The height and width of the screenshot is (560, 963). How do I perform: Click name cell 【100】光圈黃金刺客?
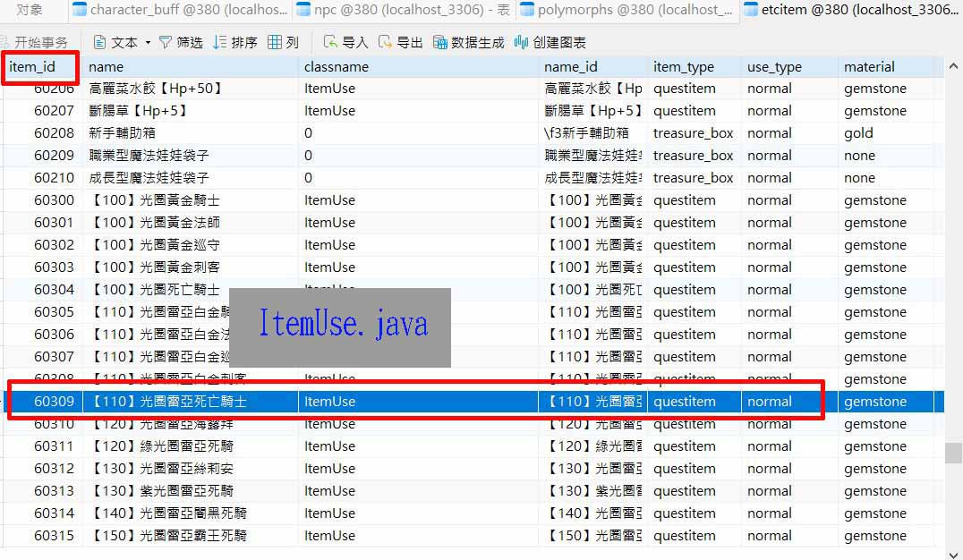click(154, 267)
